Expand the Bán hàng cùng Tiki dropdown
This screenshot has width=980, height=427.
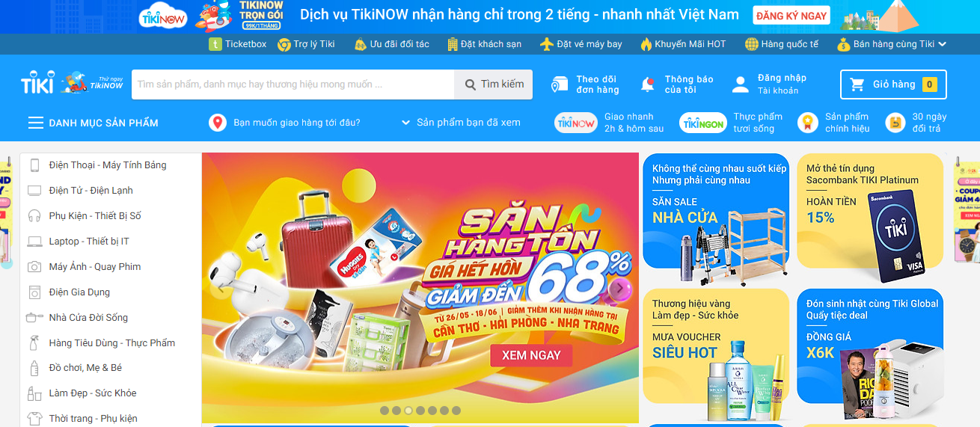click(942, 44)
